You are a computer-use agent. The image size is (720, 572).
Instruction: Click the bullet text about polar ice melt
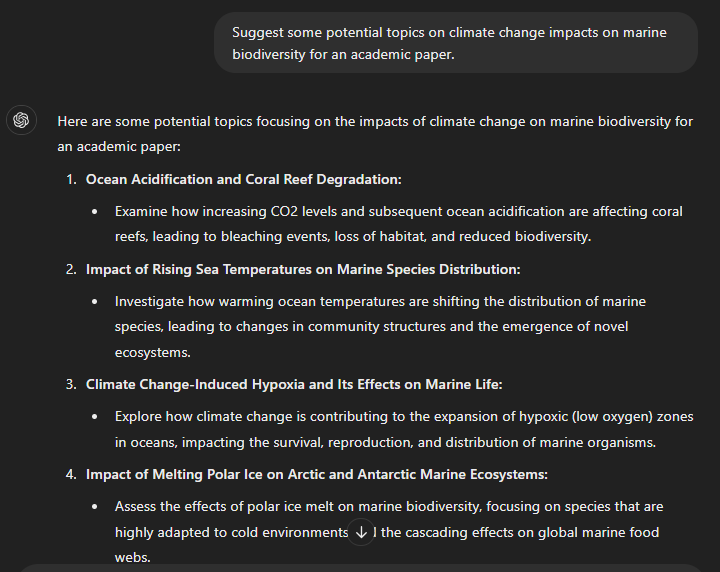coord(389,532)
